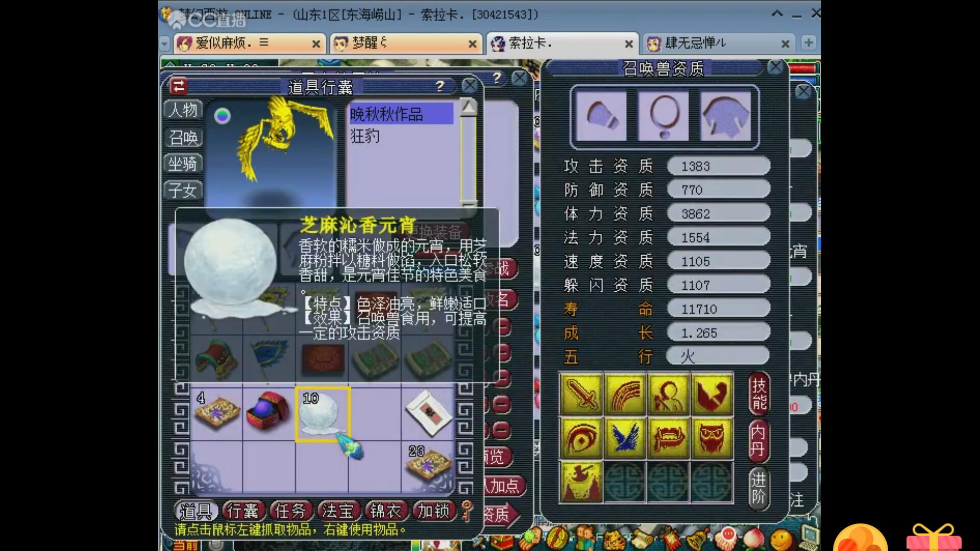Select the 芝麻沁香元宵 item stack of 10

point(322,414)
